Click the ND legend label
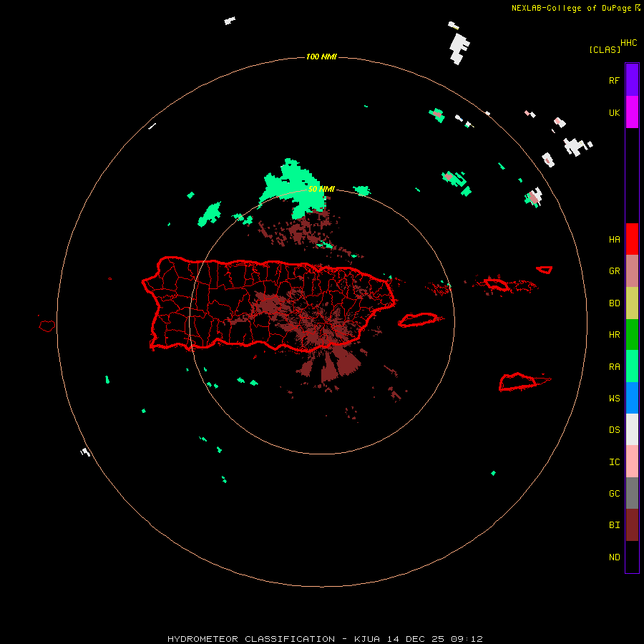 pyautogui.click(x=614, y=557)
